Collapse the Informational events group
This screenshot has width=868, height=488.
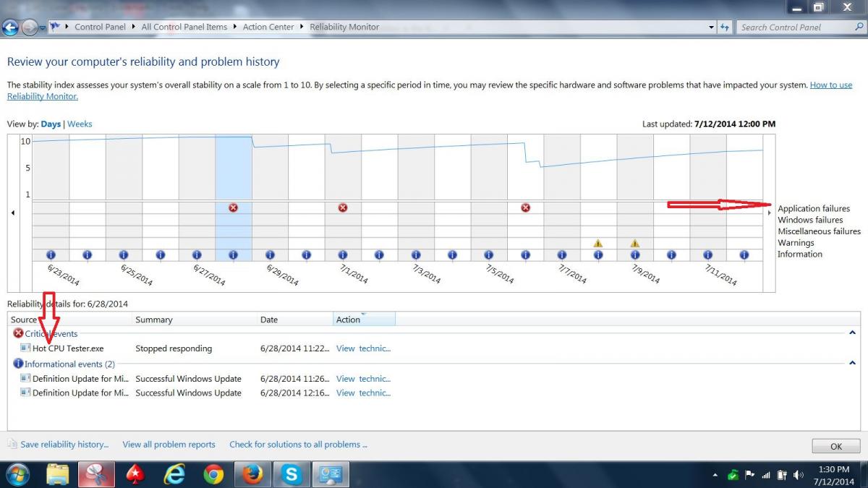pos(851,363)
